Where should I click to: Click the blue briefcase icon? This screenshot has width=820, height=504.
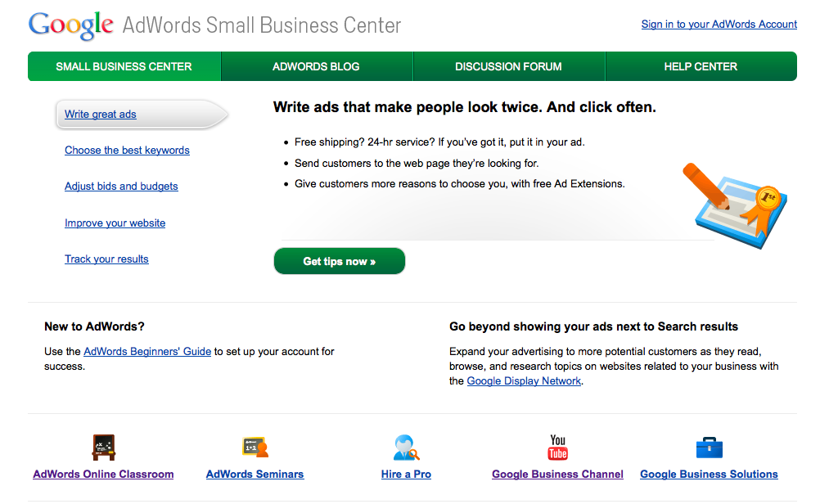[709, 448]
